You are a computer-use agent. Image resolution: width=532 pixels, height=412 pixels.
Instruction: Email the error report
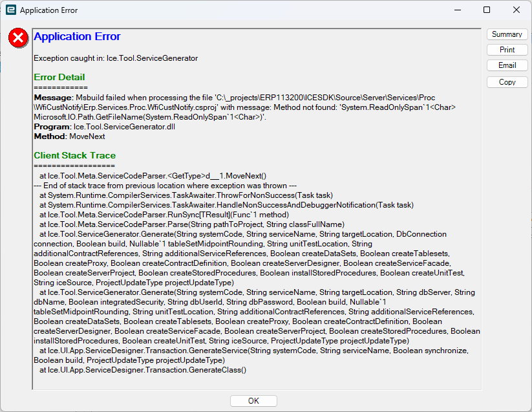(507, 65)
